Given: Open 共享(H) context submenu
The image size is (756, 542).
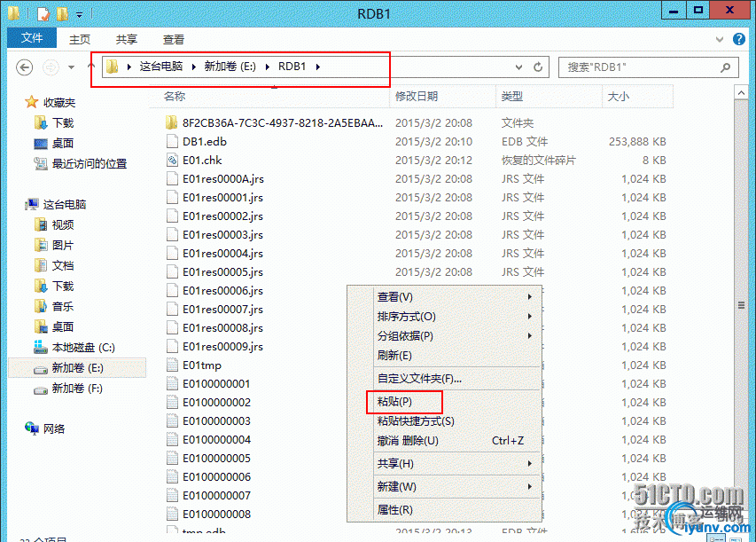Looking at the screenshot, I should coord(456,464).
